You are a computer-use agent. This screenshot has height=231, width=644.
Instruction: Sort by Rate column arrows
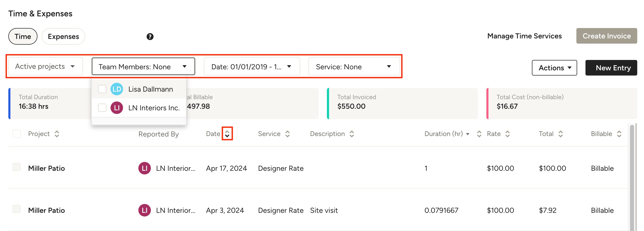[x=507, y=134]
